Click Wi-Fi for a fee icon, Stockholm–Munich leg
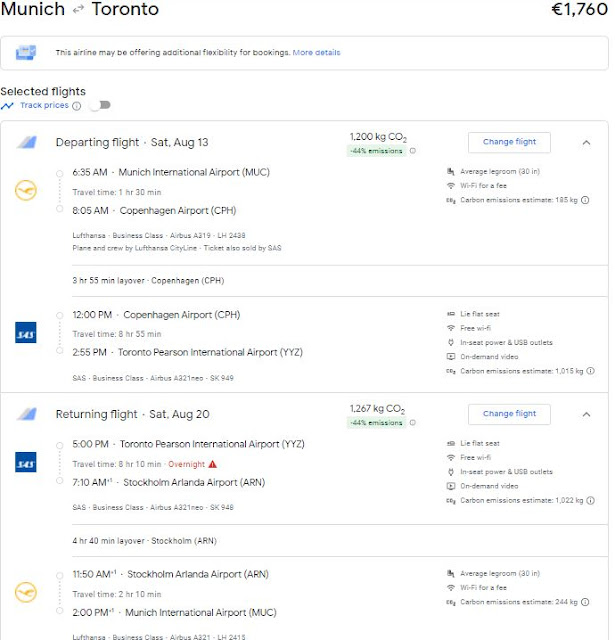 coord(451,588)
